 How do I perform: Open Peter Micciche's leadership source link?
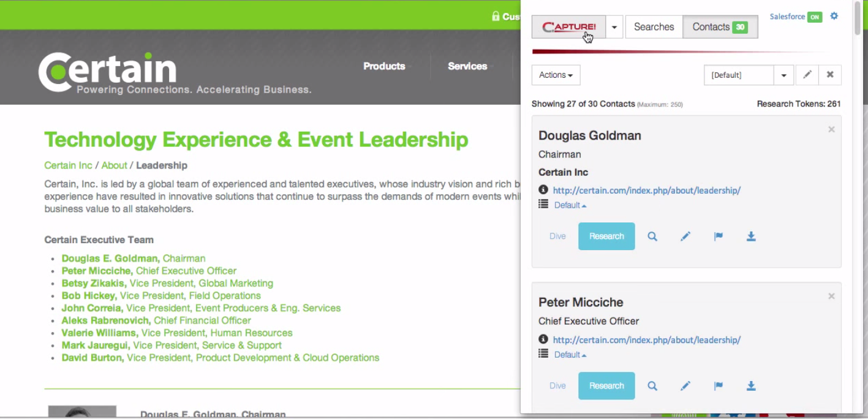pos(646,340)
